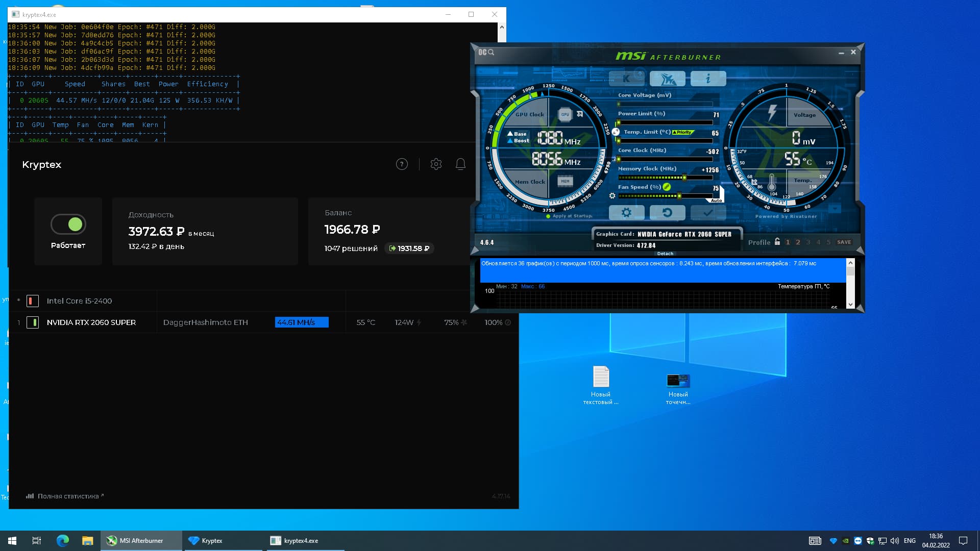980x551 pixels.
Task: Open OC Scanner in MSI Afterburner
Action: [486, 52]
